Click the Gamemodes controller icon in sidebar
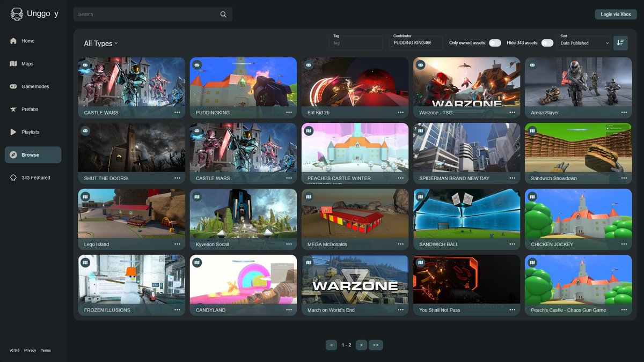Viewport: 644px width, 362px height. click(13, 86)
